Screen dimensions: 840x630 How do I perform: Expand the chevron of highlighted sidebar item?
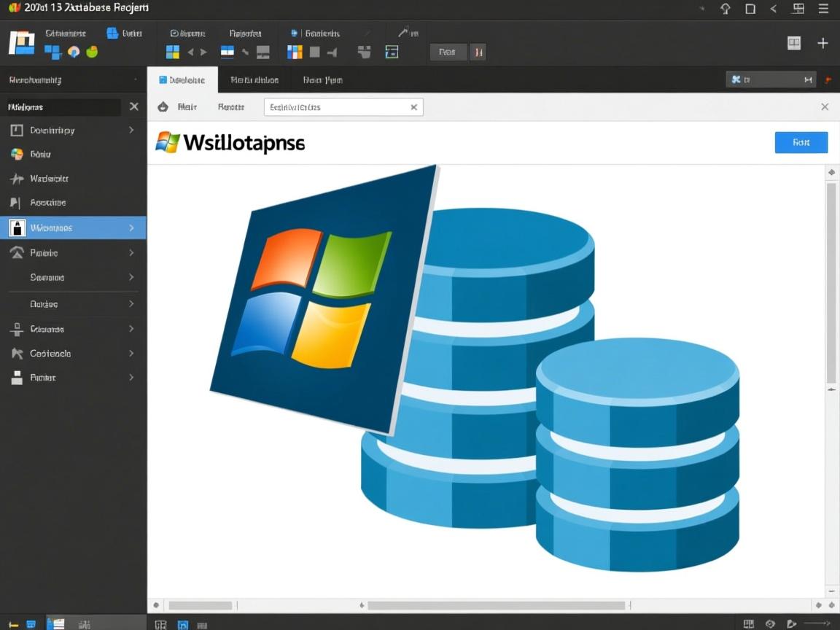point(131,227)
